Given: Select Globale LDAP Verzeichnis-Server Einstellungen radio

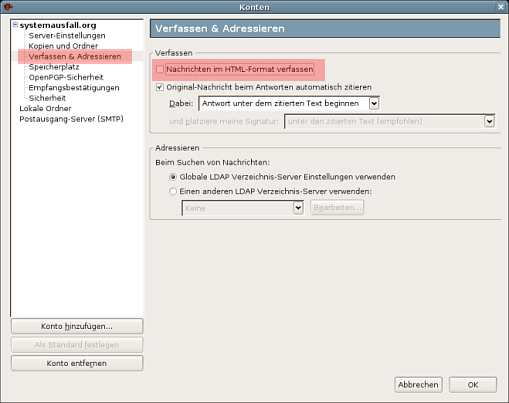Looking at the screenshot, I should pos(173,177).
